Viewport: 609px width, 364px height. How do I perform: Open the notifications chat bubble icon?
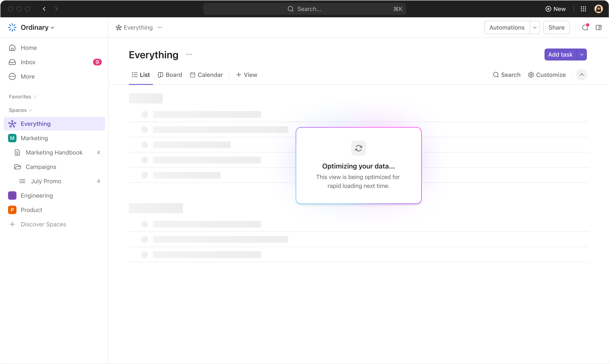585,27
